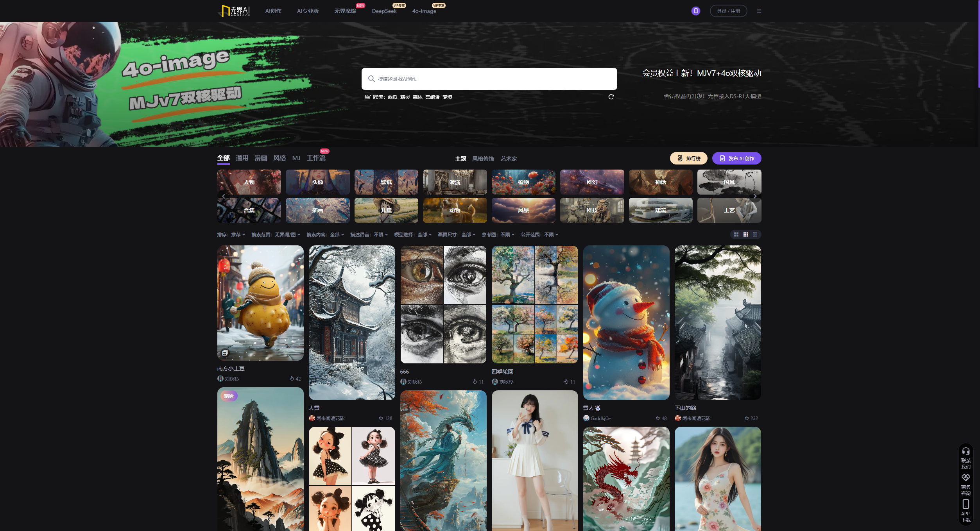Select the 风格 tab

tap(279, 158)
